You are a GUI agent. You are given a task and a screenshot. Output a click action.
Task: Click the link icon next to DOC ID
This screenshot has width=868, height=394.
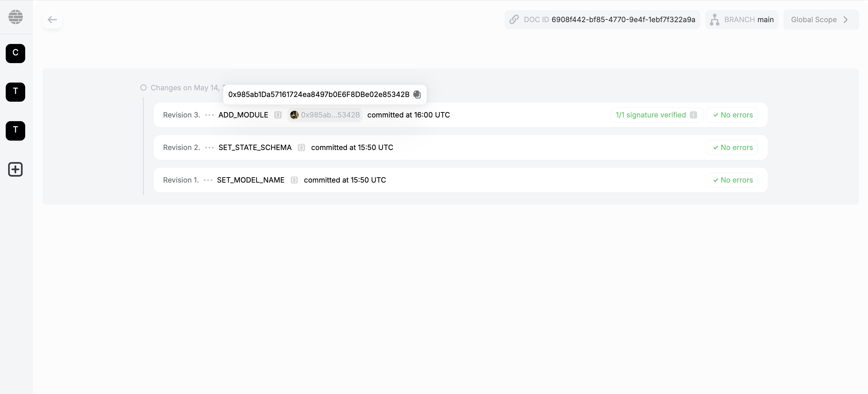pyautogui.click(x=514, y=19)
